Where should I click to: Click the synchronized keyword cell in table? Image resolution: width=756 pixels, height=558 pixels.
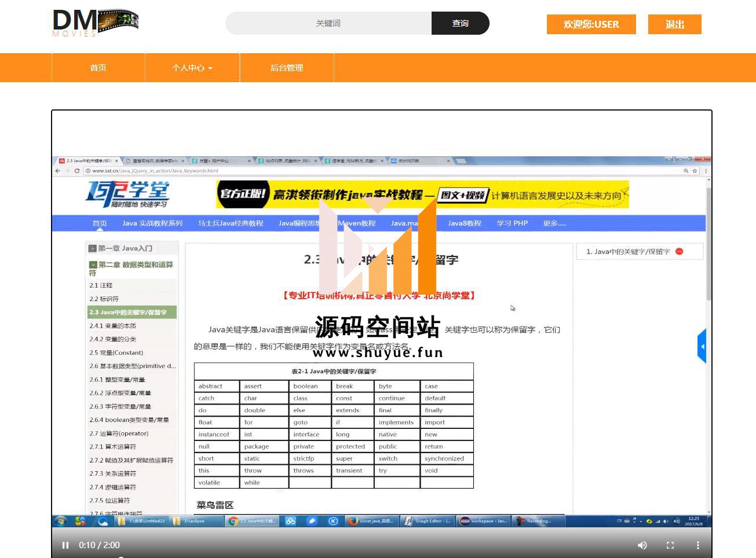coord(447,458)
